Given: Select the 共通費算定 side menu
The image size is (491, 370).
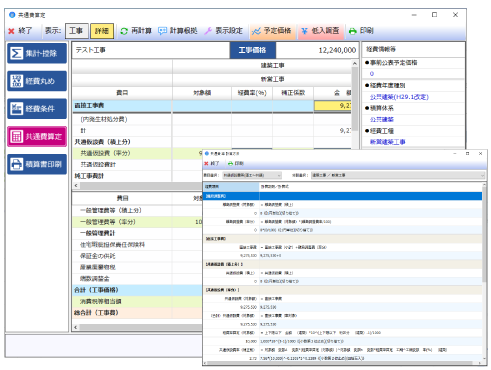Looking at the screenshot, I should point(37,136).
